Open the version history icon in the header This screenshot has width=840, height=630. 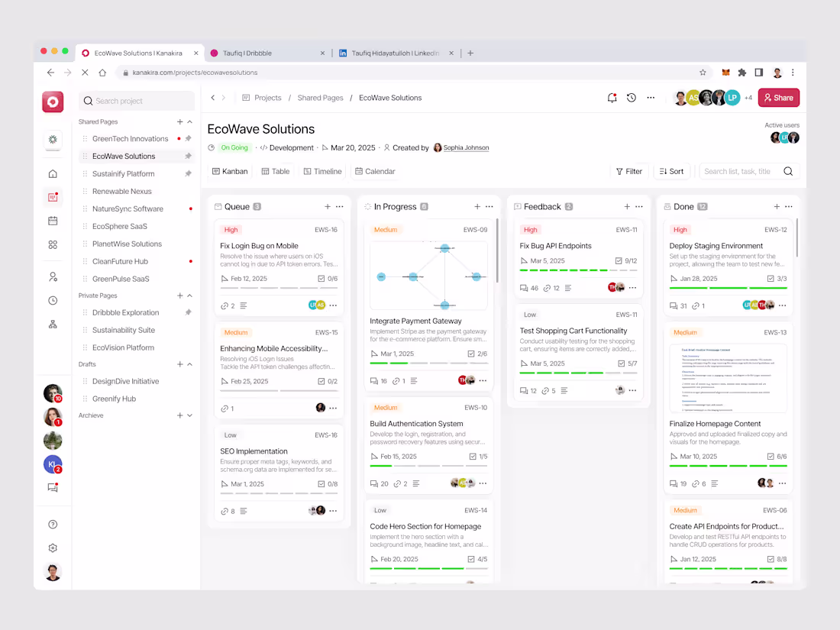(631, 98)
